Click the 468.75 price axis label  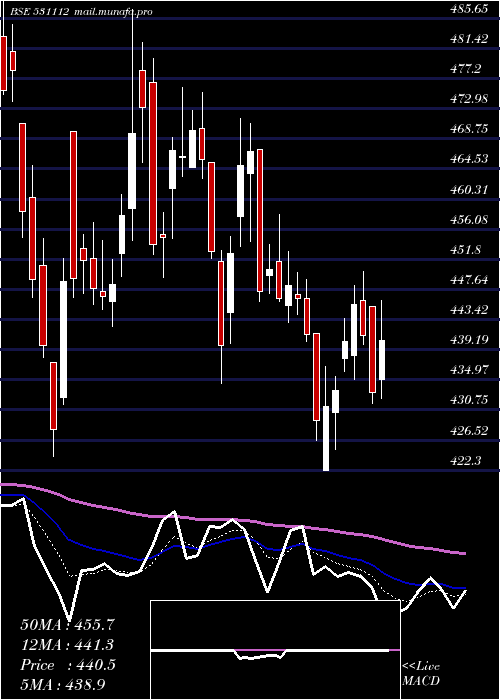469,129
